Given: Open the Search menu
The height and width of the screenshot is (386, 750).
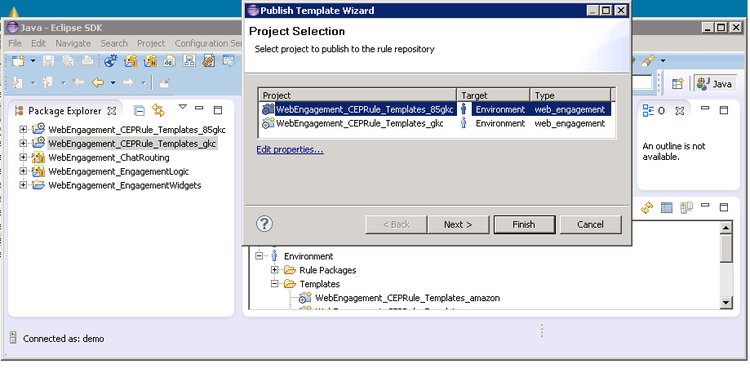Looking at the screenshot, I should coord(114,43).
